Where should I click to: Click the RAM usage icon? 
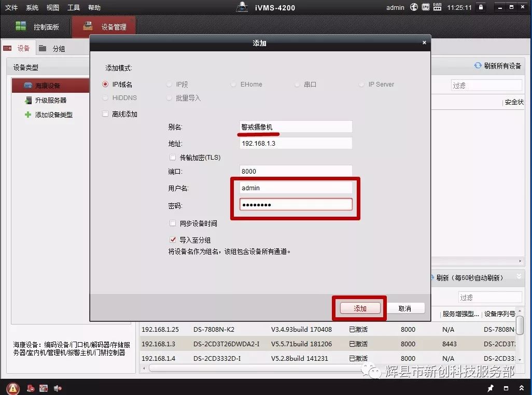[437, 7]
